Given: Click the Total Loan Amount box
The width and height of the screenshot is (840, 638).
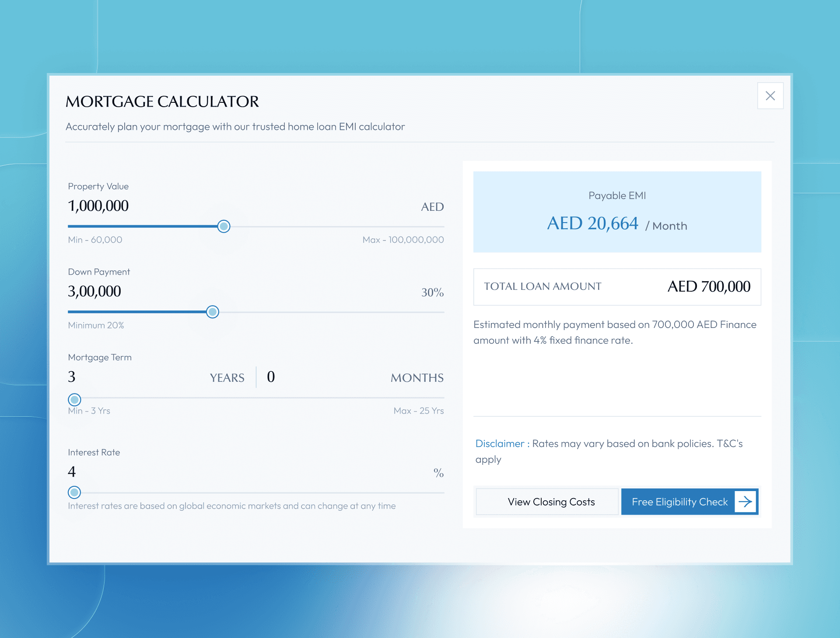Looking at the screenshot, I should click(x=617, y=287).
